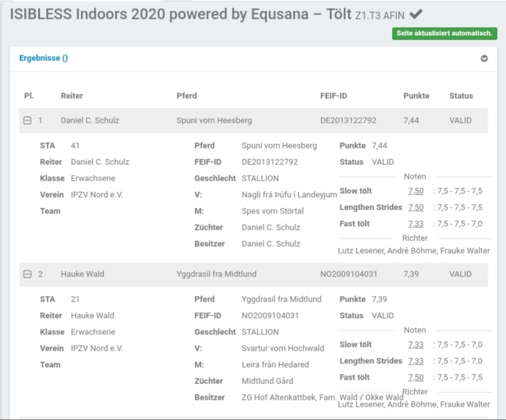Click breeder 'Midtlund Gård'
Image resolution: width=506 pixels, height=420 pixels.
point(267,381)
